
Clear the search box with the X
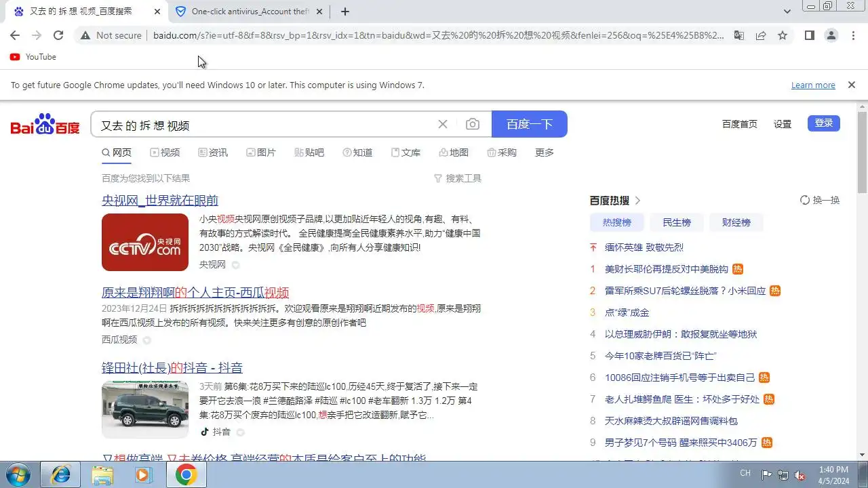coord(443,124)
